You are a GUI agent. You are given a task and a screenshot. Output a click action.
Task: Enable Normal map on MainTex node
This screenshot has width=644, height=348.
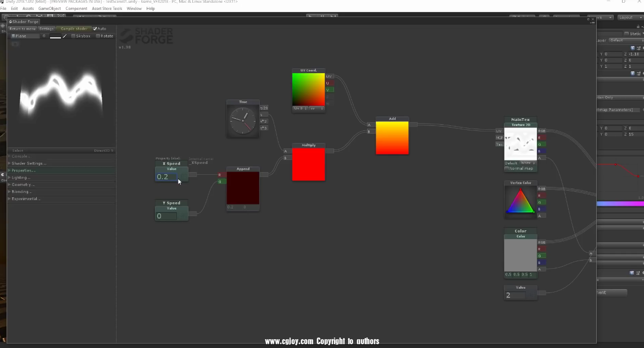click(507, 169)
